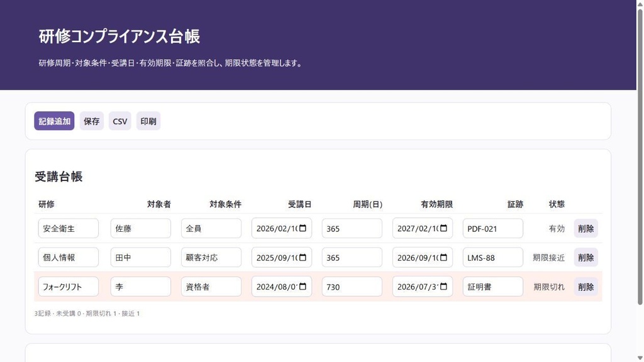
Task: Select the 安全衛生 training name field
Action: click(68, 229)
